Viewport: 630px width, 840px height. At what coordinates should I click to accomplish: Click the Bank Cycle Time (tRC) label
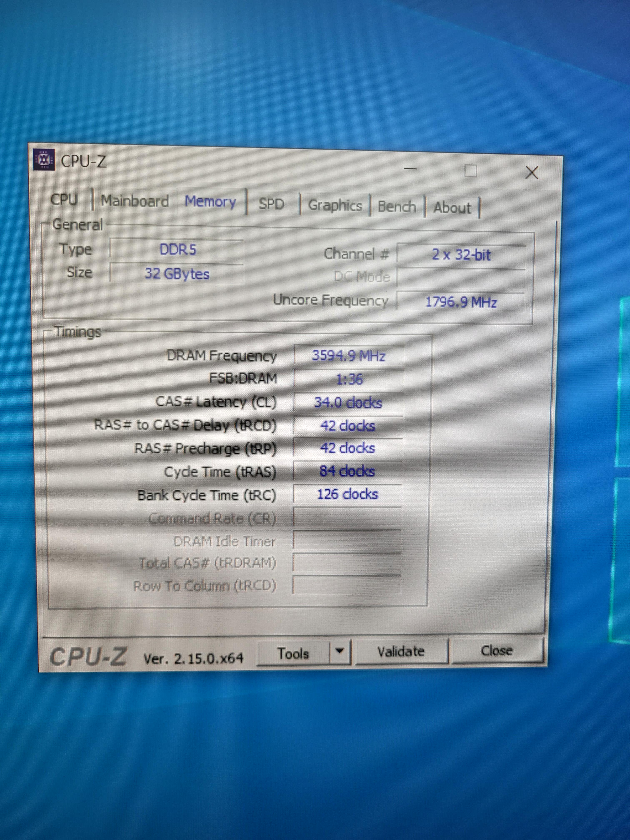click(207, 495)
